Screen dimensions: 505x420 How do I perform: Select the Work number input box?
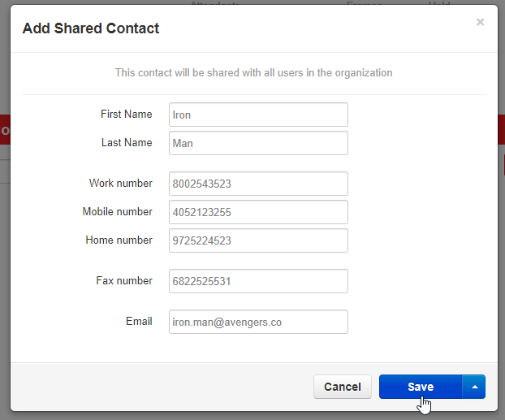(258, 184)
